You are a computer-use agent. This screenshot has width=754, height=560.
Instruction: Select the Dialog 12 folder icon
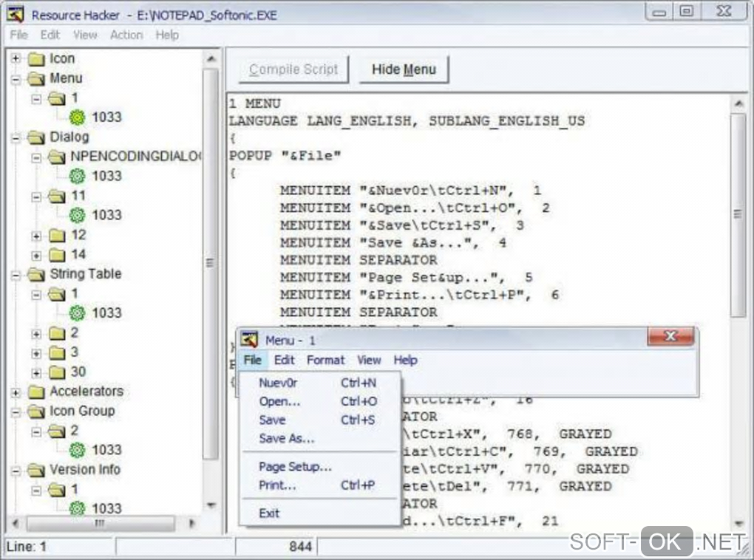click(x=57, y=235)
